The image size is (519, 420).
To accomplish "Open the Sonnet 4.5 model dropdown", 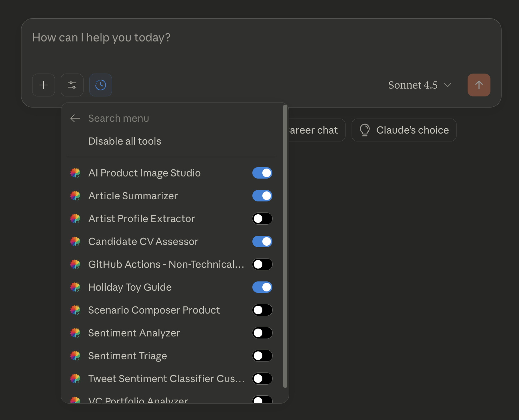I will [420, 85].
